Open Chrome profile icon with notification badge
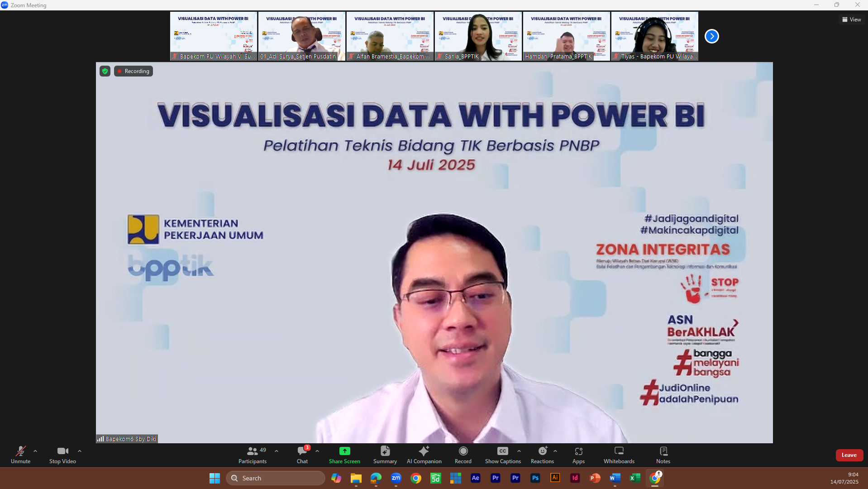The image size is (868, 489). tap(655, 478)
